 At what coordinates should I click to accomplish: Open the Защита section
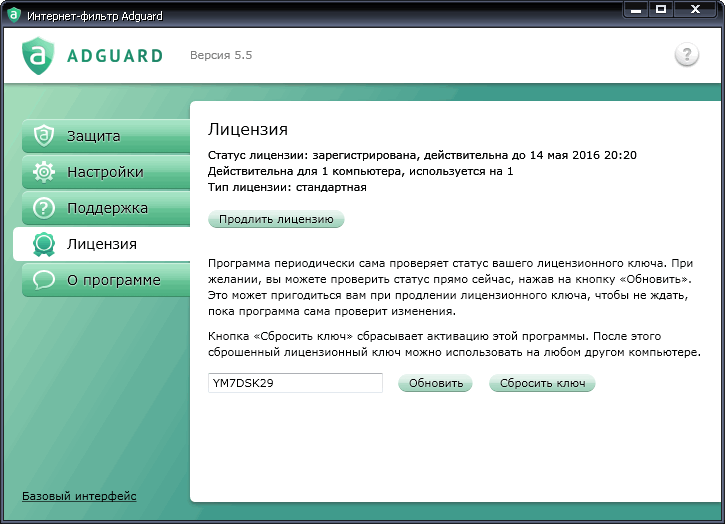[106, 136]
